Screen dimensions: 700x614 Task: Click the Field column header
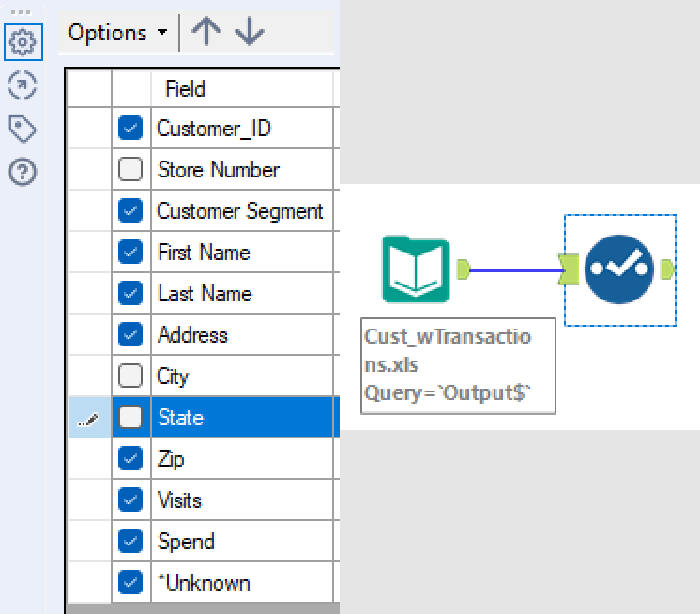(x=185, y=89)
